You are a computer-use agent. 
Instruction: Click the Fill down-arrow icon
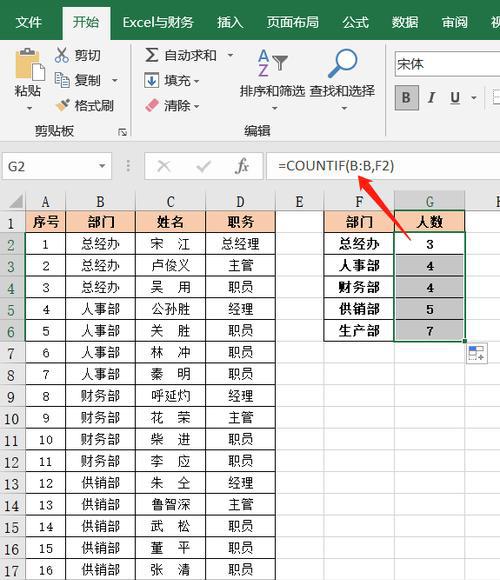pyautogui.click(x=151, y=80)
